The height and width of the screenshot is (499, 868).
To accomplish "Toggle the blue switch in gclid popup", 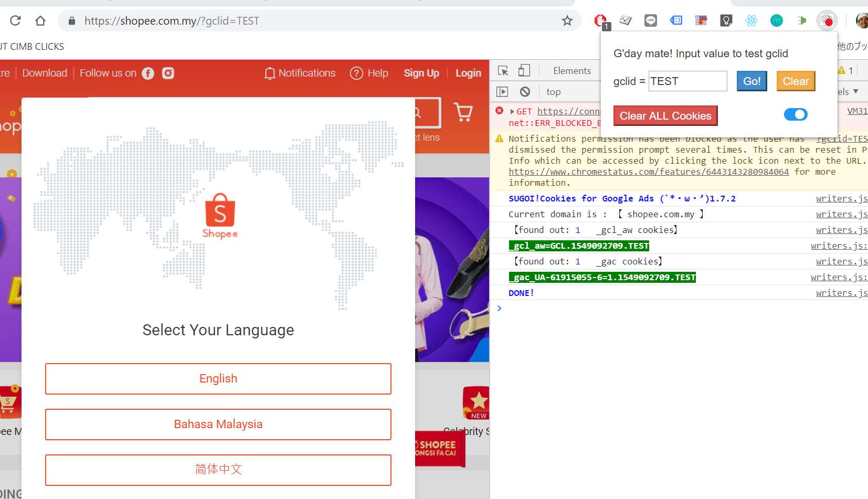I will [796, 114].
